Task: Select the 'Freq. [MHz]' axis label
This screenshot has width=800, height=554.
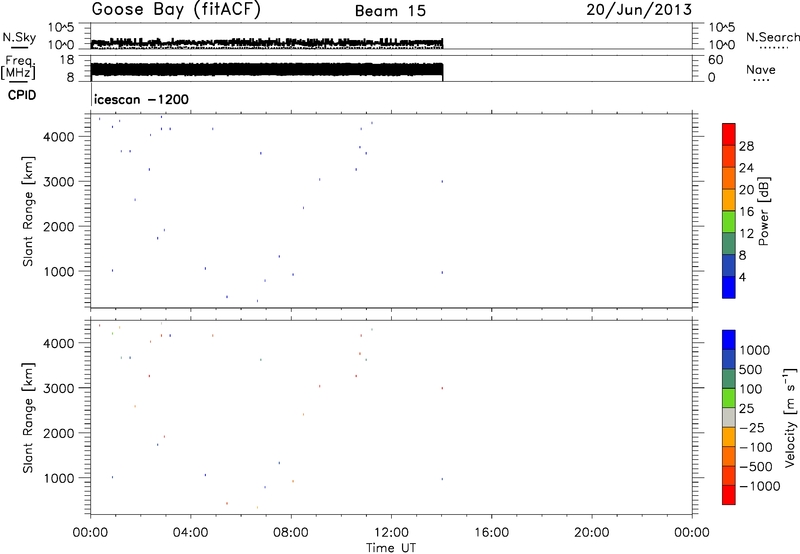Action: 18,67
